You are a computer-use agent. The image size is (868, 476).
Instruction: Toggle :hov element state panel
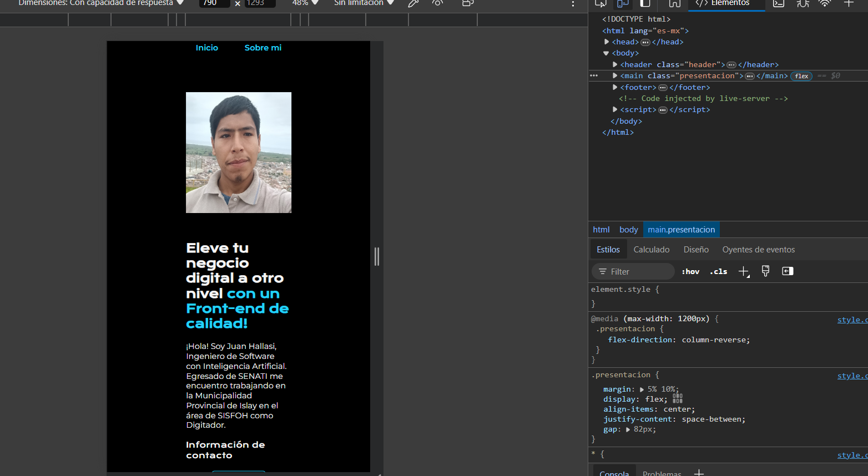[690, 271]
